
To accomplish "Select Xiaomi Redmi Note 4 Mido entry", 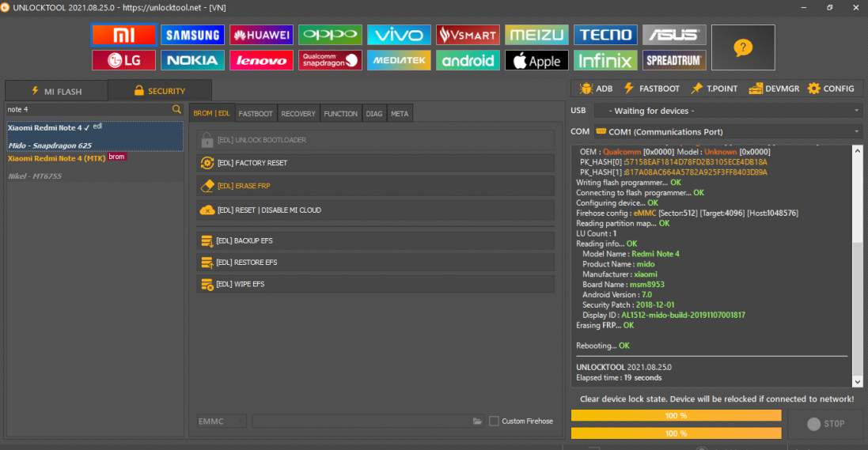I will point(95,136).
